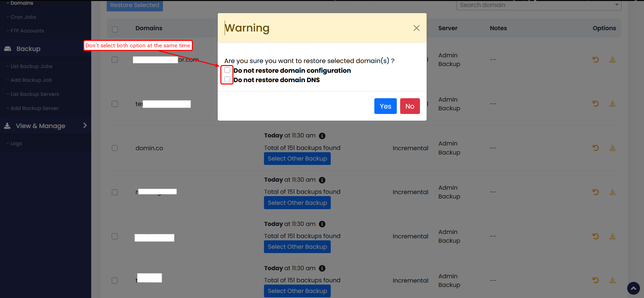644x298 pixels.
Task: Go to Add Backup Server page
Action: [35, 108]
